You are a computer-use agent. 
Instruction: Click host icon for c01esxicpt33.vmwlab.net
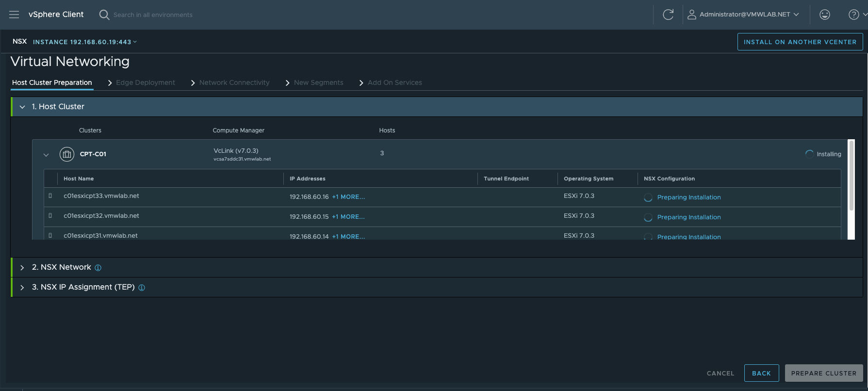point(50,196)
